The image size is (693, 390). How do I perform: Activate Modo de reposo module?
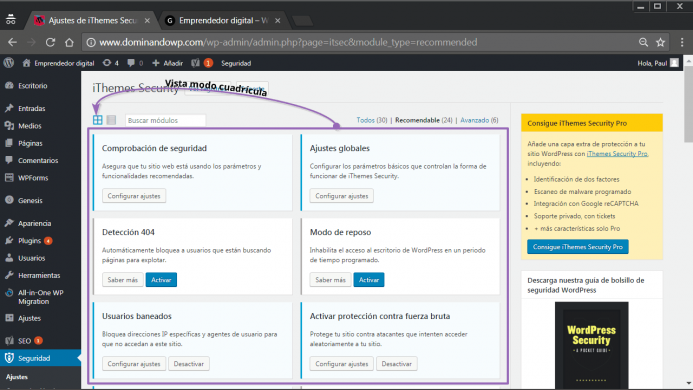tap(369, 280)
